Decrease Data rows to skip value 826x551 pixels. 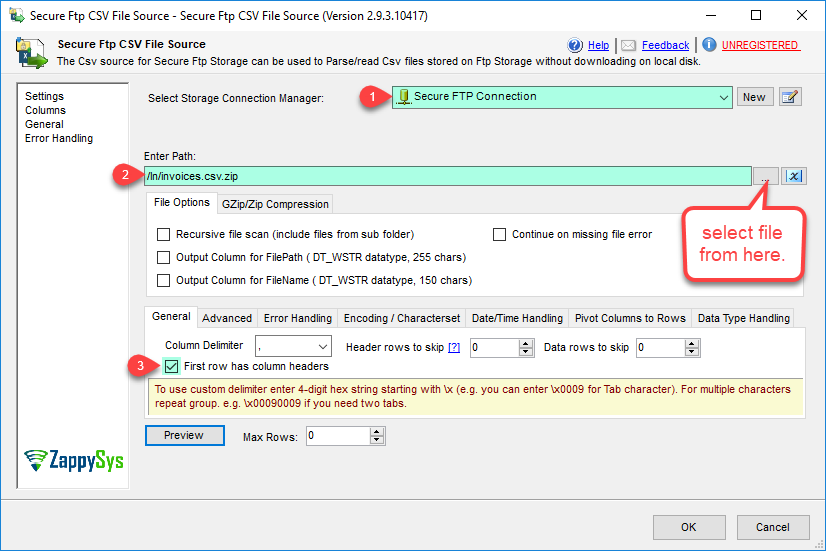[692, 352]
